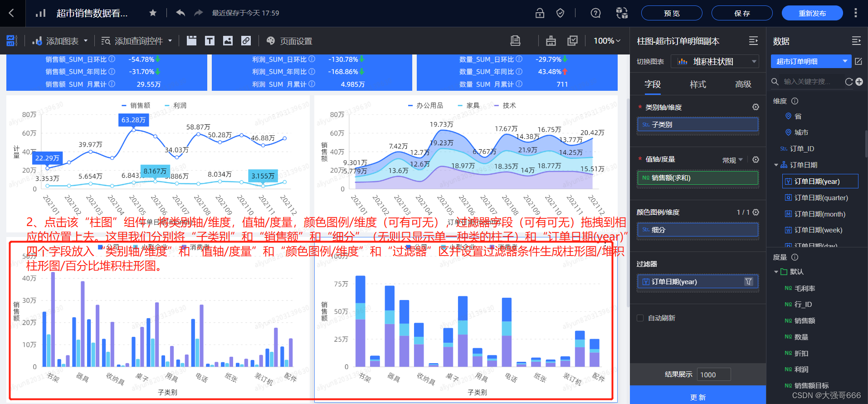Screen dimensions: 868x404
Task: Select 订单日期(week) dimension
Action: click(818, 230)
